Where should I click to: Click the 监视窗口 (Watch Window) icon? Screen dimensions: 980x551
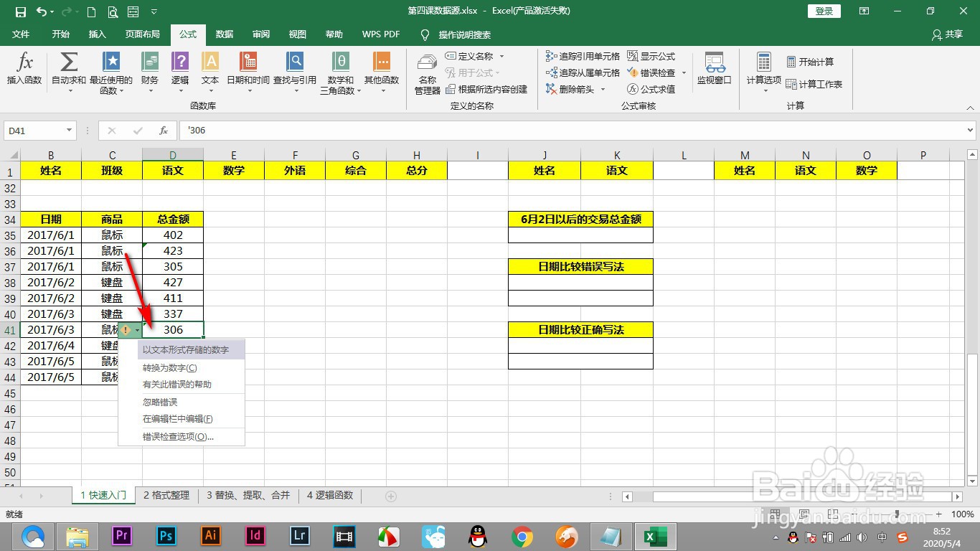click(x=714, y=70)
